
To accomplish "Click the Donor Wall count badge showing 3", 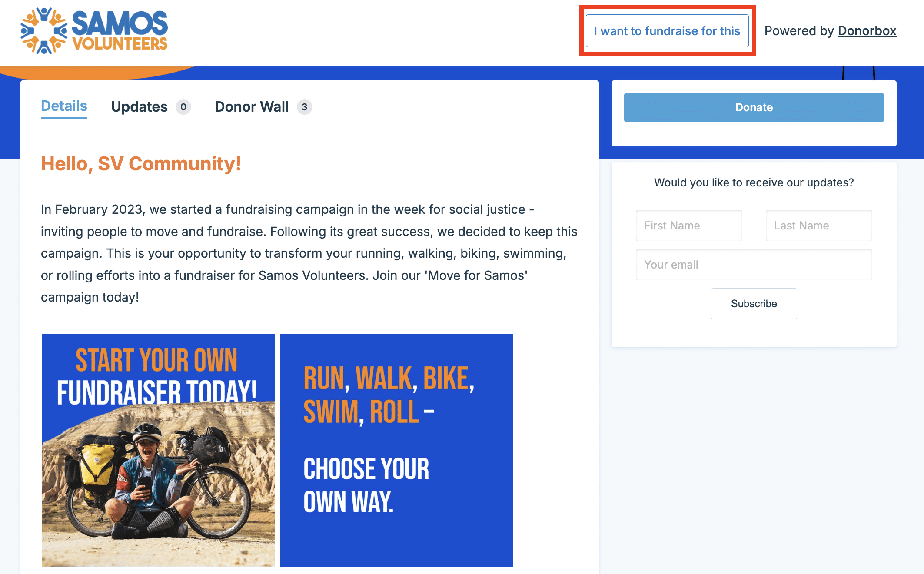I will tap(304, 107).
